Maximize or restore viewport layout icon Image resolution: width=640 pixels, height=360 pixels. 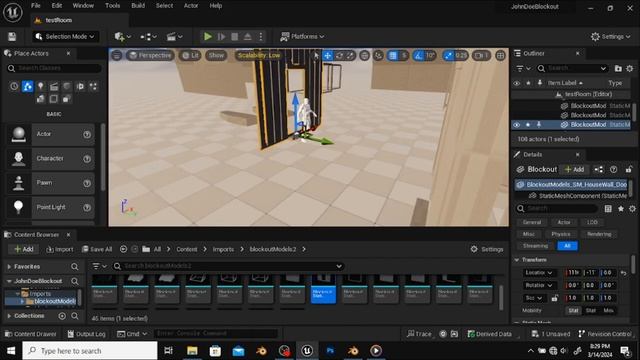pos(500,56)
